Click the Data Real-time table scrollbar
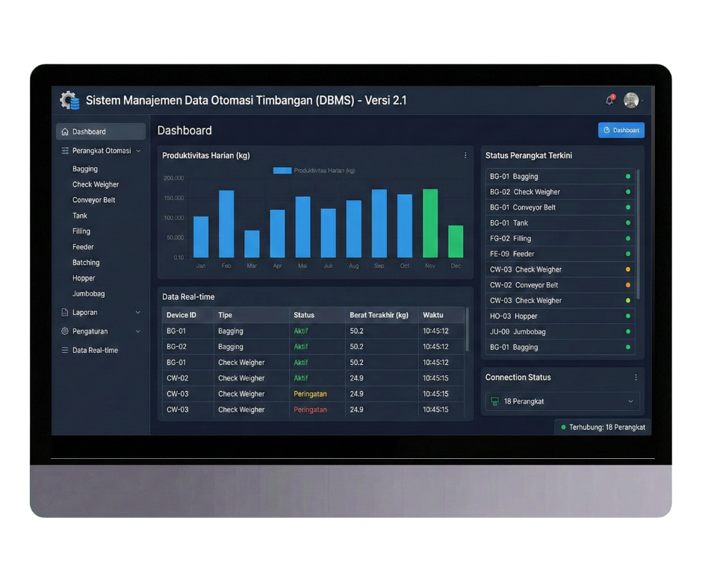Viewport: 702px width, 588px height. [468, 328]
